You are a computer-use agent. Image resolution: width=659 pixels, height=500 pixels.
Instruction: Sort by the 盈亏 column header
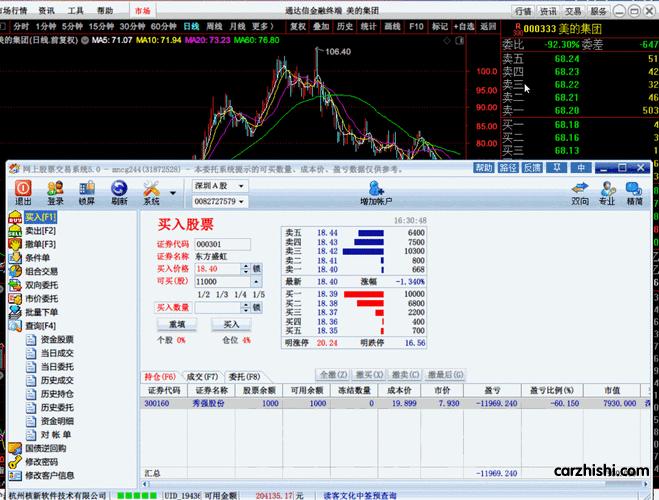[x=492, y=390]
